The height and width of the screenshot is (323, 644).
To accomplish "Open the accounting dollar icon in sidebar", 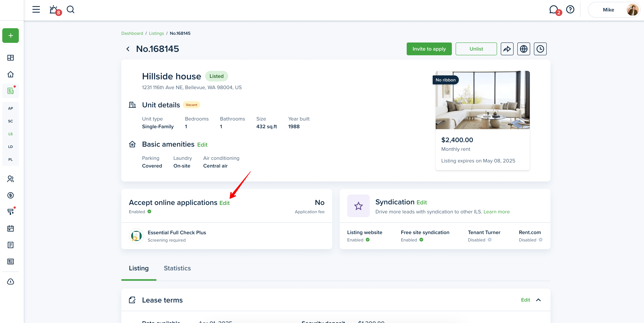I will 11,195.
